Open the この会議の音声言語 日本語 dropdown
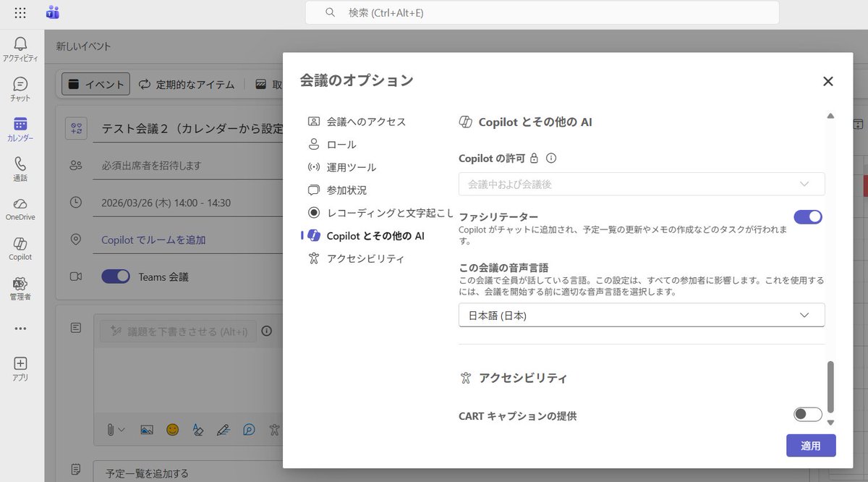 642,315
